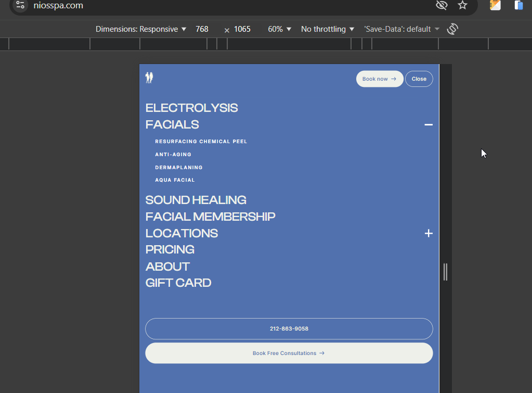
Task: Open the About menu item
Action: tap(167, 267)
